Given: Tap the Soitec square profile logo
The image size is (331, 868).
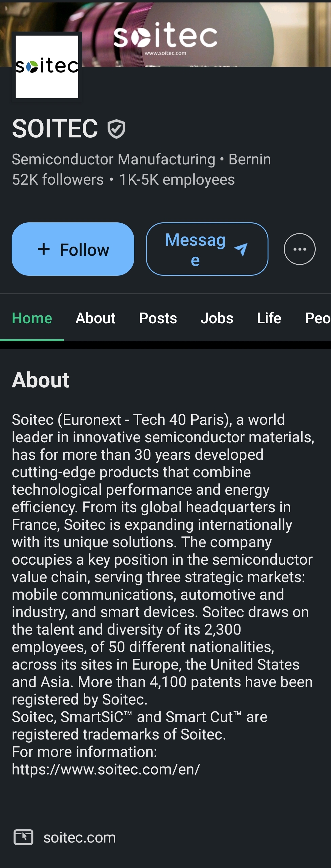Looking at the screenshot, I should [47, 67].
